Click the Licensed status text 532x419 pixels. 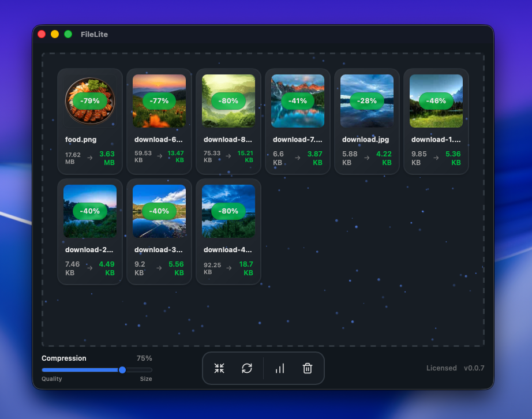coord(441,368)
